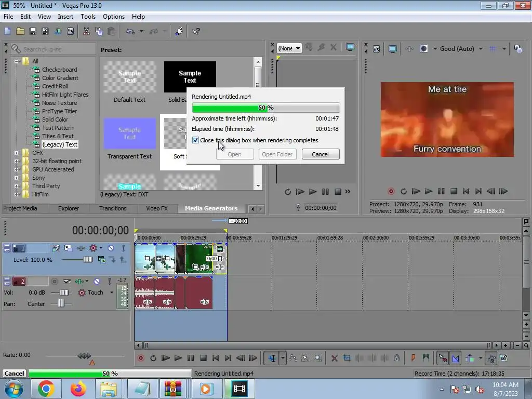Open the Good (Auto) preview quality dropdown

point(481,49)
